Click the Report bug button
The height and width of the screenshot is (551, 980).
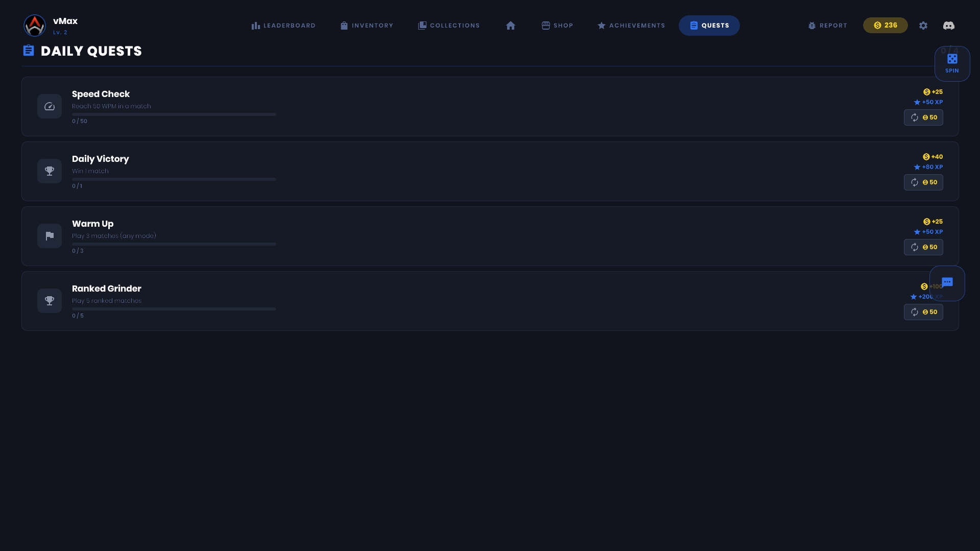click(x=827, y=26)
